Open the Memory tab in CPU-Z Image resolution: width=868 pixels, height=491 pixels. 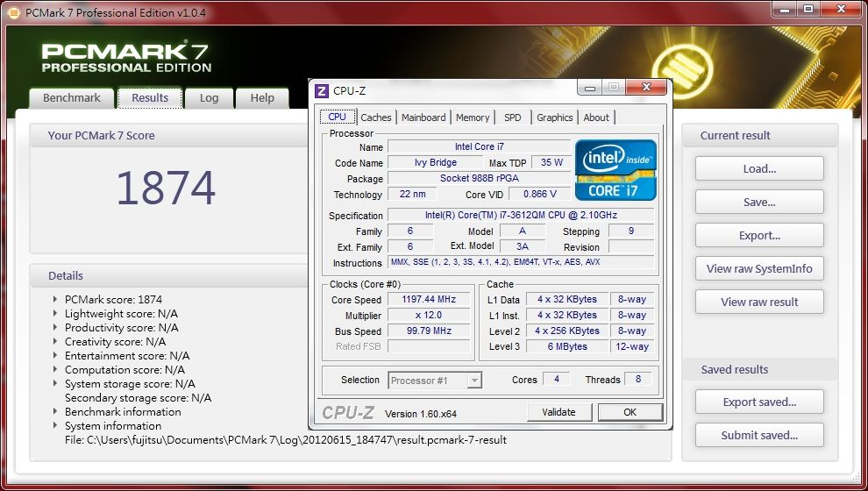tap(473, 117)
